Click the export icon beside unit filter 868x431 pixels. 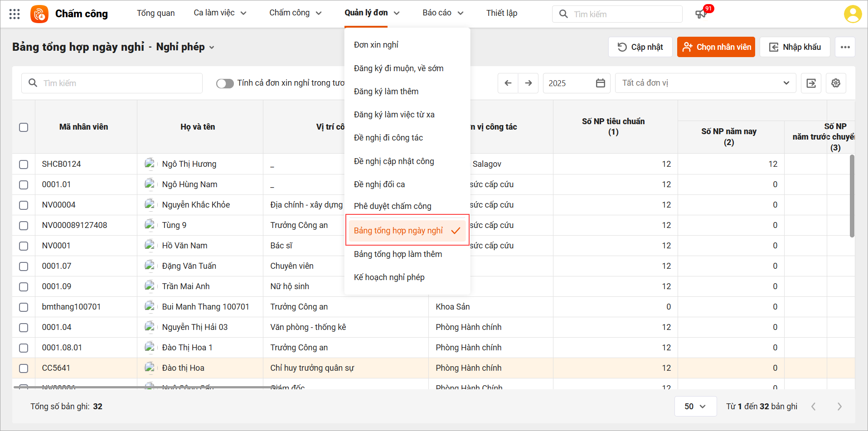[811, 83]
